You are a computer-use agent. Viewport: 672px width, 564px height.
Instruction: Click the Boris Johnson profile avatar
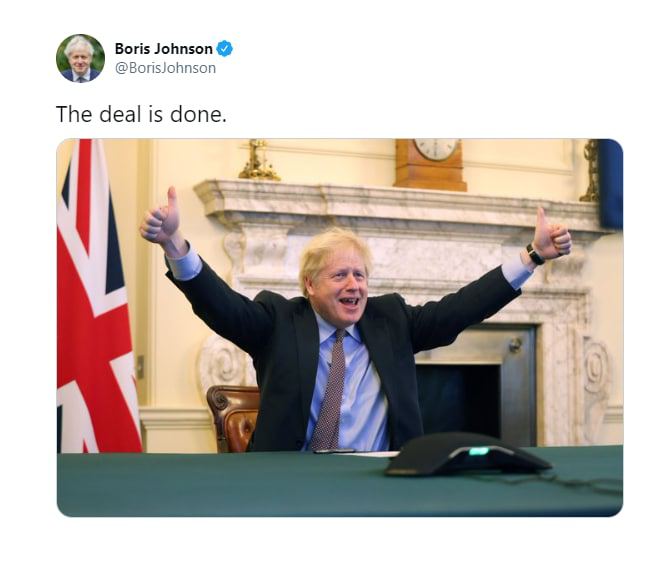click(80, 58)
